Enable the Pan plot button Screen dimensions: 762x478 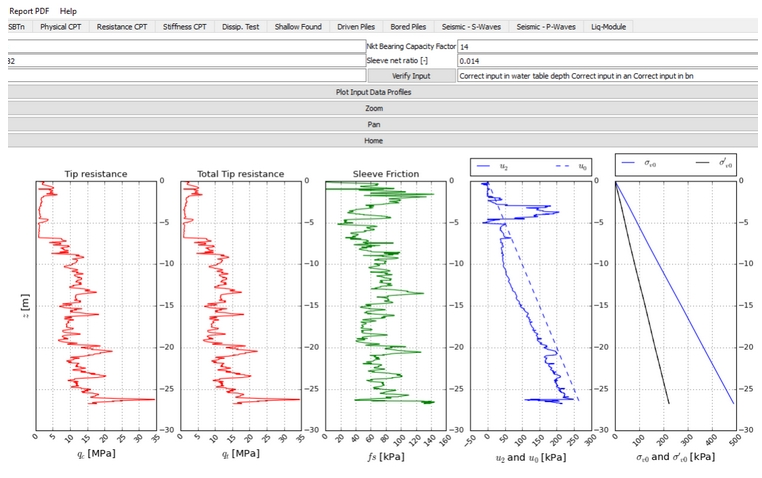click(373, 125)
